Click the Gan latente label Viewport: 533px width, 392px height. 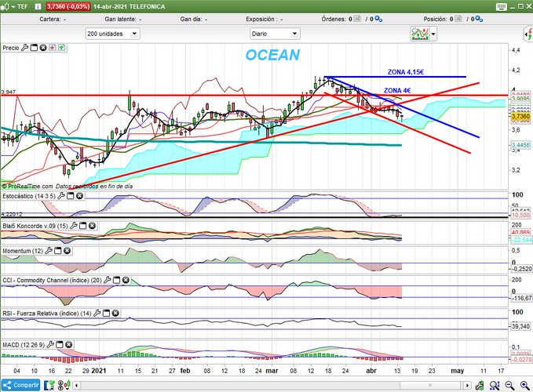(120, 19)
